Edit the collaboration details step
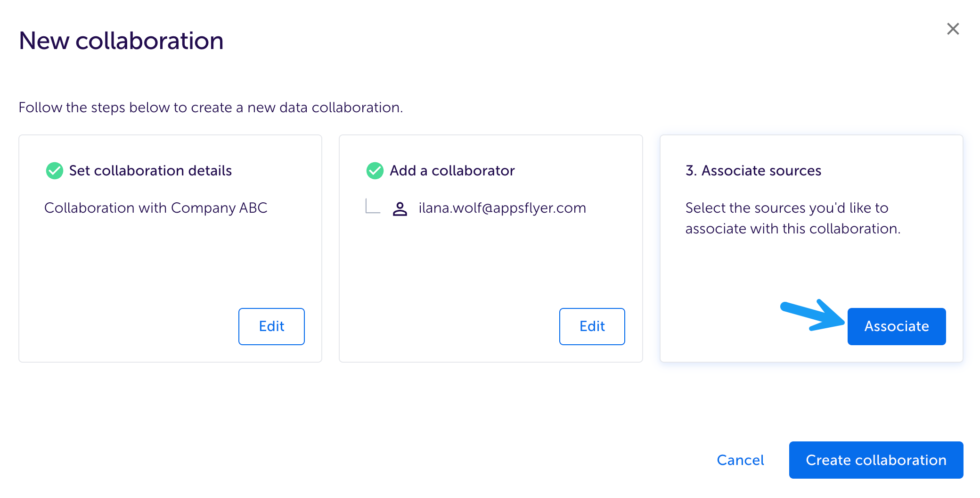The image size is (980, 498). click(271, 326)
